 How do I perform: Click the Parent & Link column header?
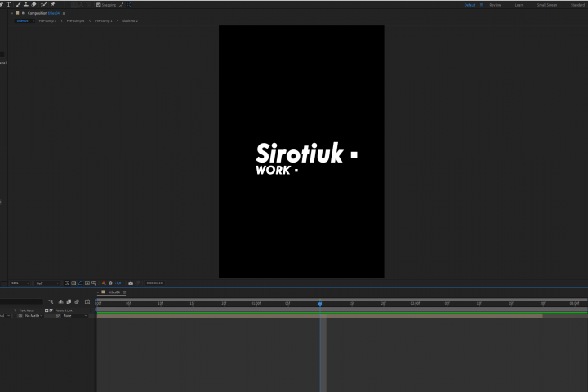click(x=65, y=310)
